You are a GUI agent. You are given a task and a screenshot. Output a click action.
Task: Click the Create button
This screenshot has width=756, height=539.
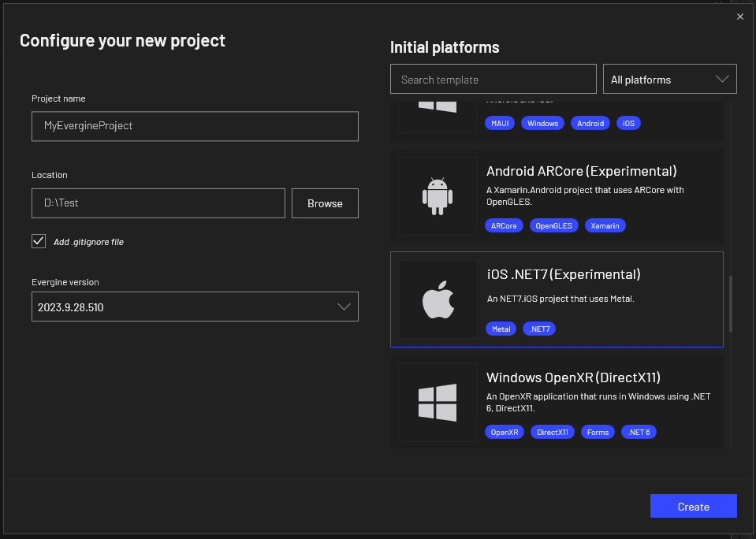click(693, 507)
